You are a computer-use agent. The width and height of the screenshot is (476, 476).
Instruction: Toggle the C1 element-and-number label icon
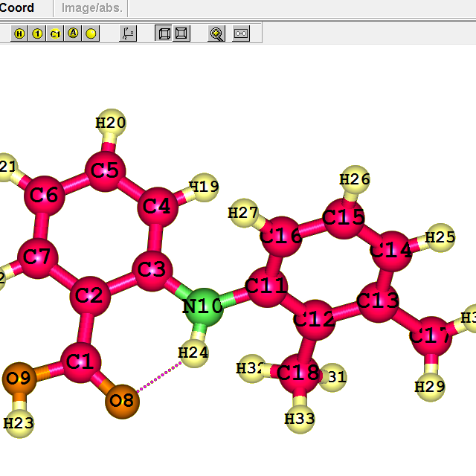[55, 33]
